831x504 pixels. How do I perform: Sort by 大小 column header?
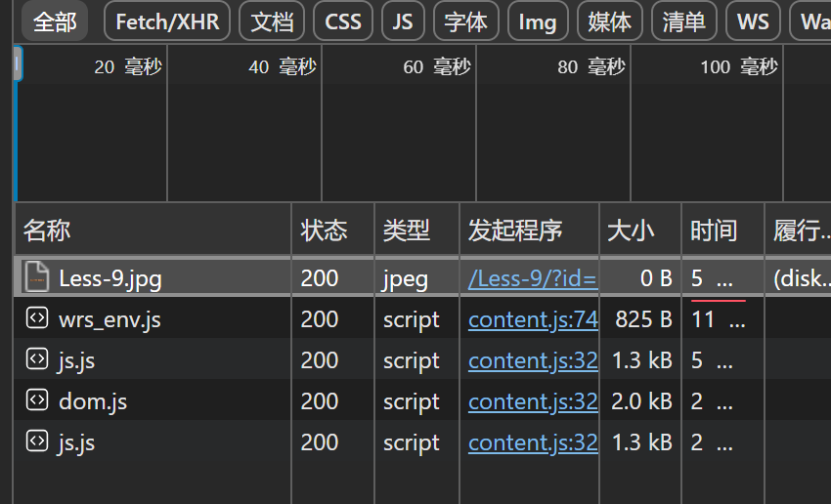click(x=640, y=231)
